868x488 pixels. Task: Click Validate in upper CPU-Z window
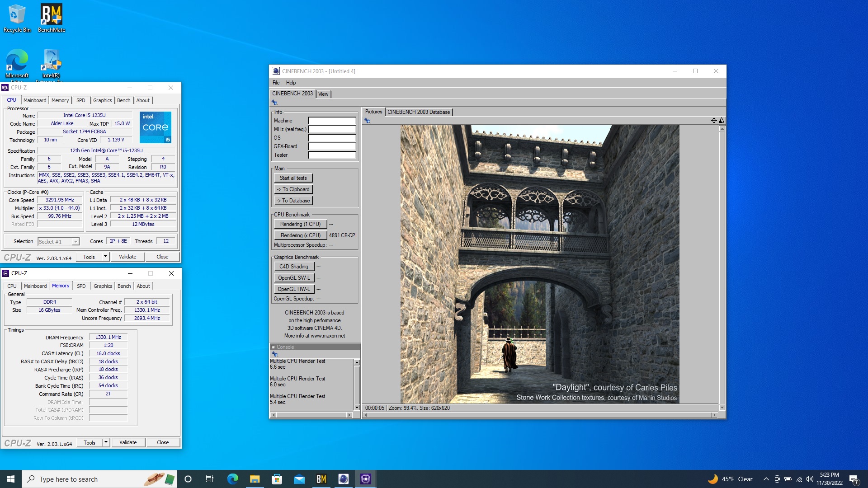pyautogui.click(x=127, y=257)
